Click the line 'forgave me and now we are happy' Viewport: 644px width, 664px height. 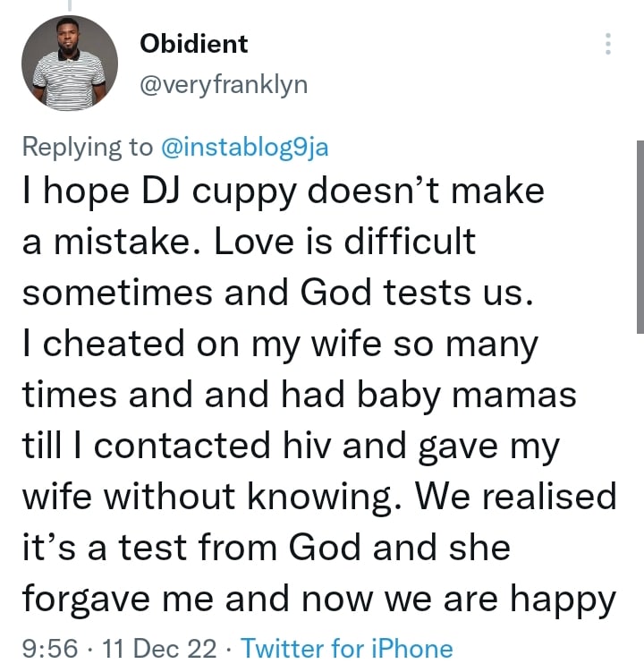click(319, 597)
